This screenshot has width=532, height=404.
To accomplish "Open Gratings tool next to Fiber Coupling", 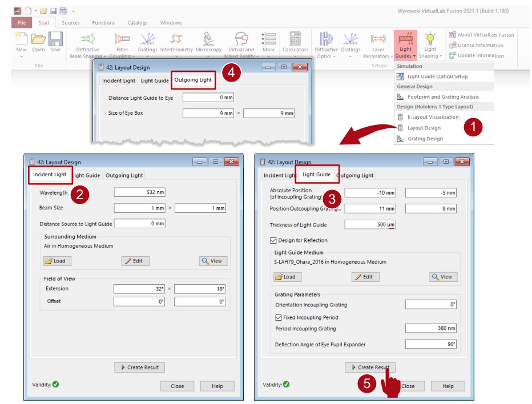I will click(x=148, y=43).
